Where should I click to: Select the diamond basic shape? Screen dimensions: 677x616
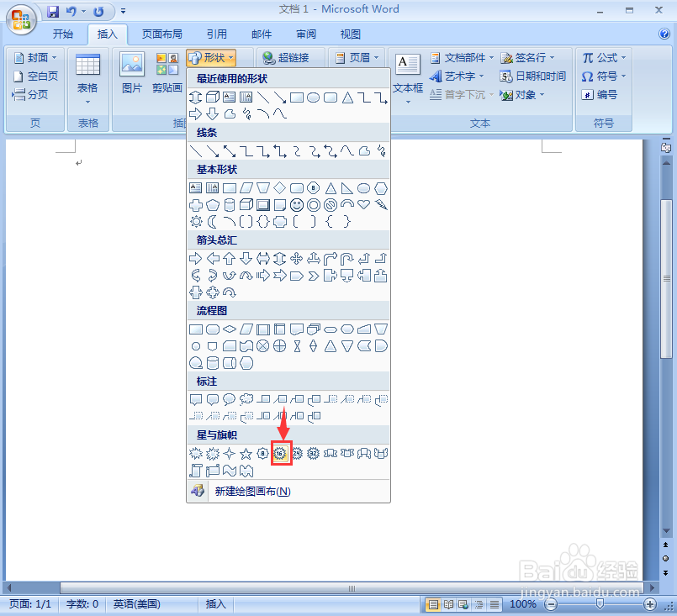click(x=280, y=188)
